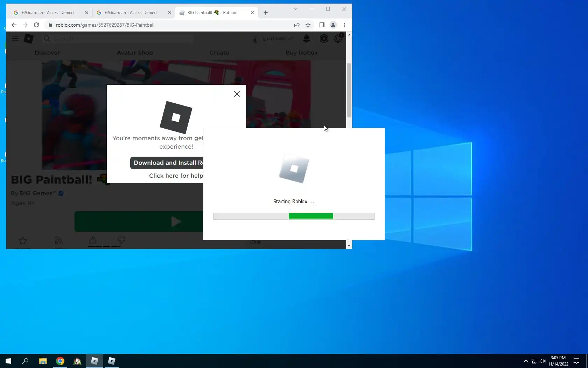Click the Roblox home logo icon
The image size is (588, 368).
[29, 39]
